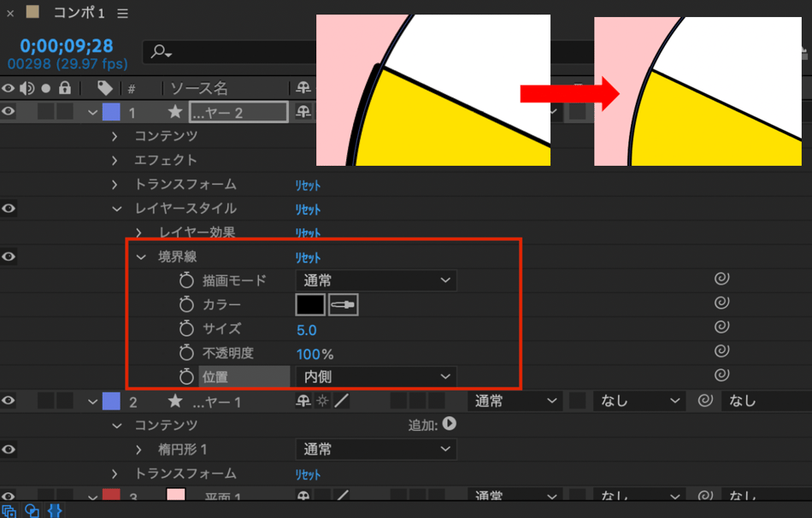Expand the レイヤー効果 group
Viewport: 812px width, 518px height.
(138, 233)
